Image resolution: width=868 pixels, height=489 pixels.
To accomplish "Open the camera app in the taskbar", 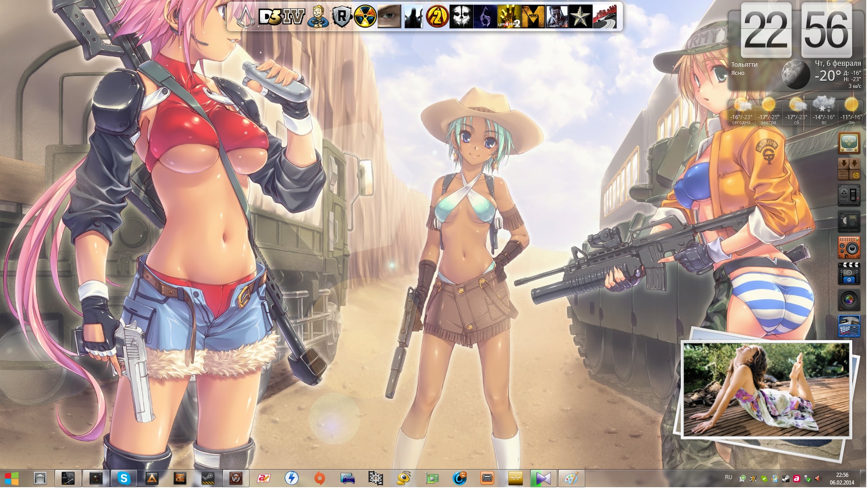I will (96, 479).
